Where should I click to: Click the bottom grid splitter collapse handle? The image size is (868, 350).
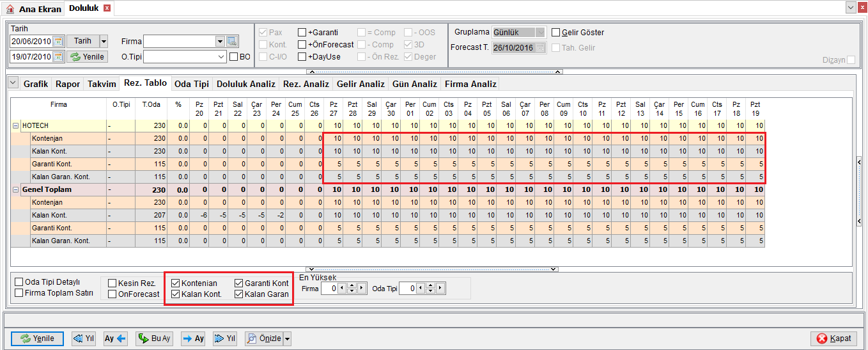[432, 269]
